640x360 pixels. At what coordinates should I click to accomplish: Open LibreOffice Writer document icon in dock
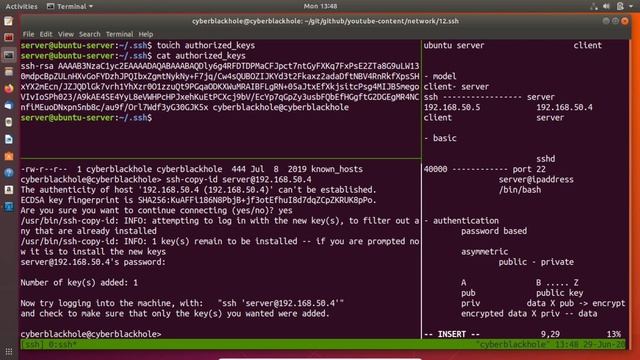pos(9,139)
